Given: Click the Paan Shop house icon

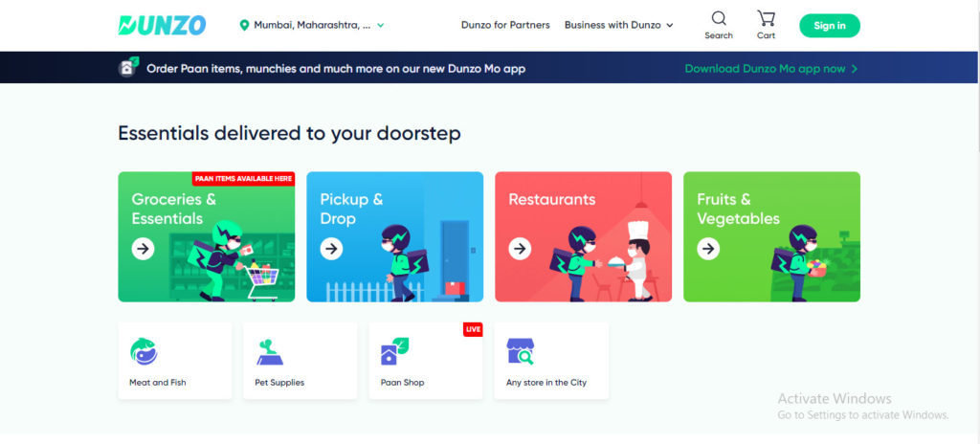Looking at the screenshot, I should click(394, 351).
